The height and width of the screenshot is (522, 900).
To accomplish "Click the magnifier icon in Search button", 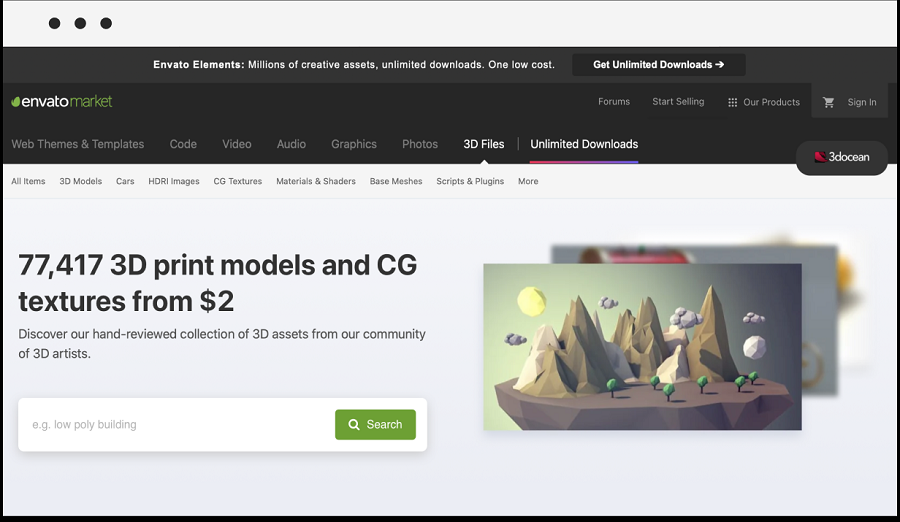I will point(354,424).
